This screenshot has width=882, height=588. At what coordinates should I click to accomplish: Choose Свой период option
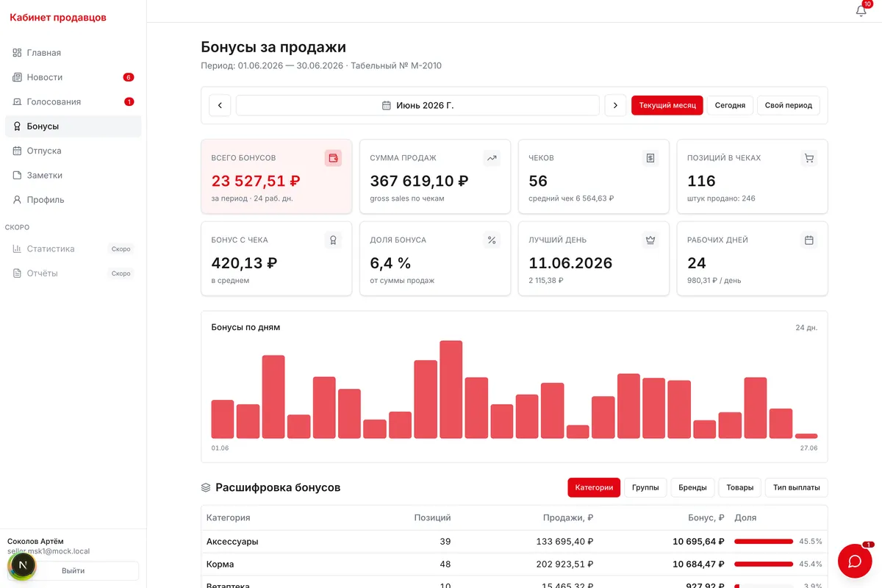pyautogui.click(x=788, y=105)
